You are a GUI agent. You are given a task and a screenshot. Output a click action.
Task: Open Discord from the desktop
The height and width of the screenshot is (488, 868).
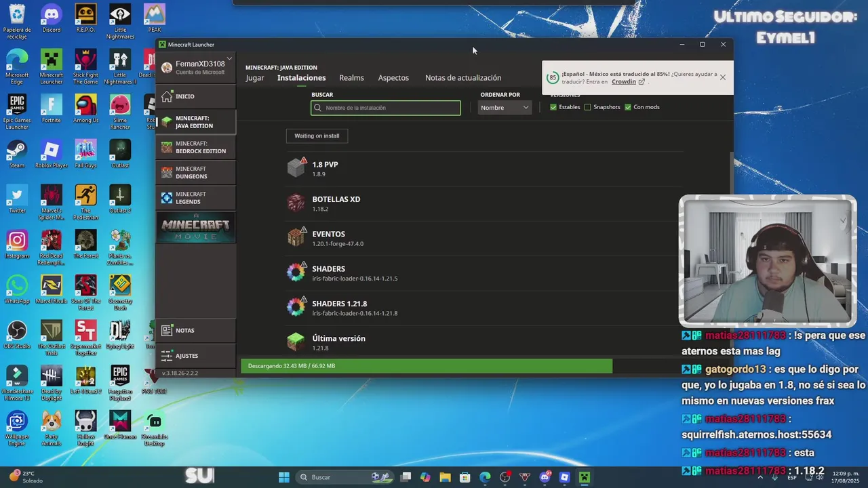tap(52, 18)
